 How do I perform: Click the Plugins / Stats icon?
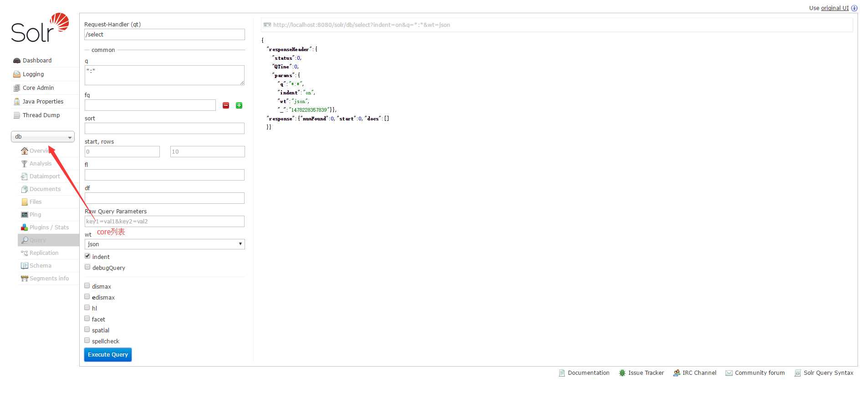point(25,228)
